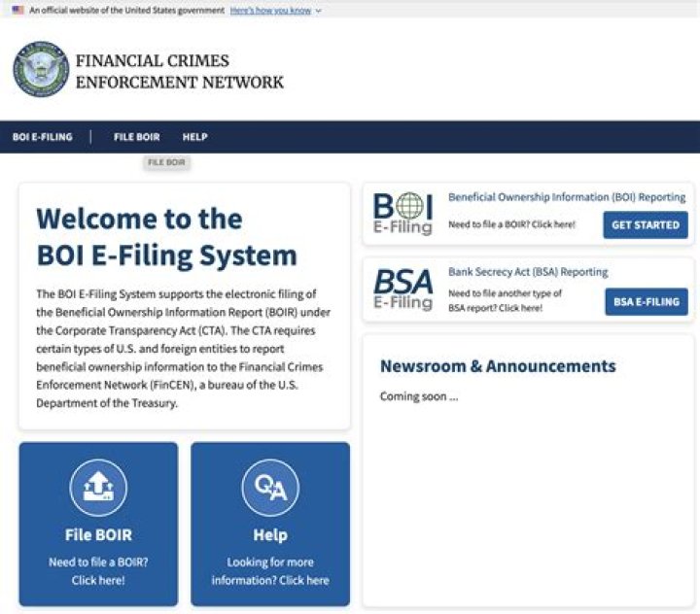Viewport: 700px width, 614px height.
Task: Click the US flag icon in banner
Action: [x=17, y=10]
